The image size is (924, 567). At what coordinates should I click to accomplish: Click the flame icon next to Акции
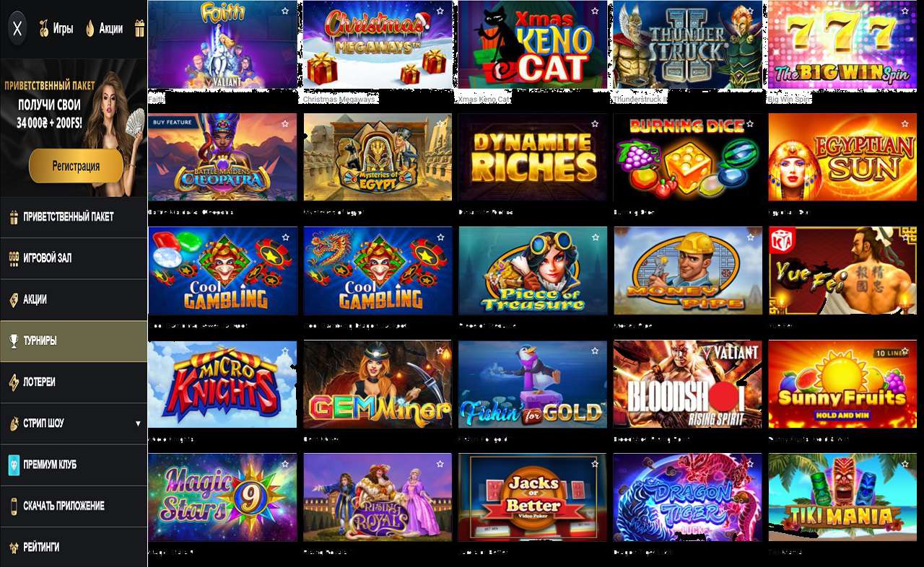(90, 29)
